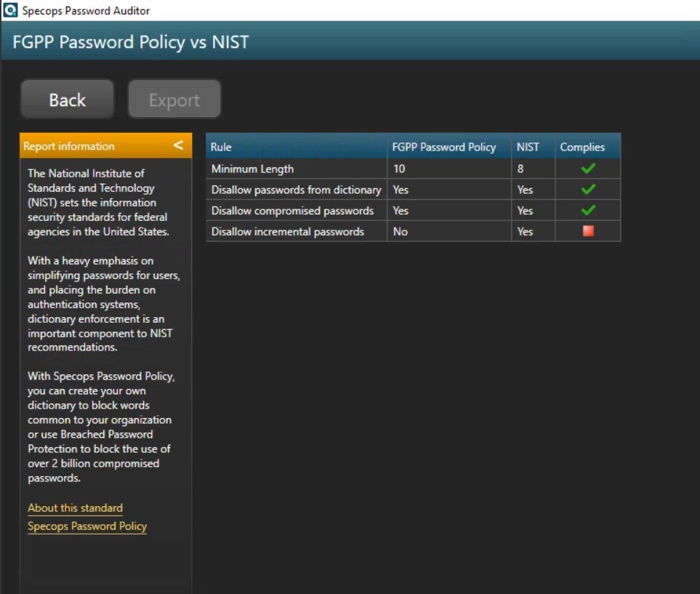Click the green check for compromised passwords row
This screenshot has width=700, height=594.
588,210
